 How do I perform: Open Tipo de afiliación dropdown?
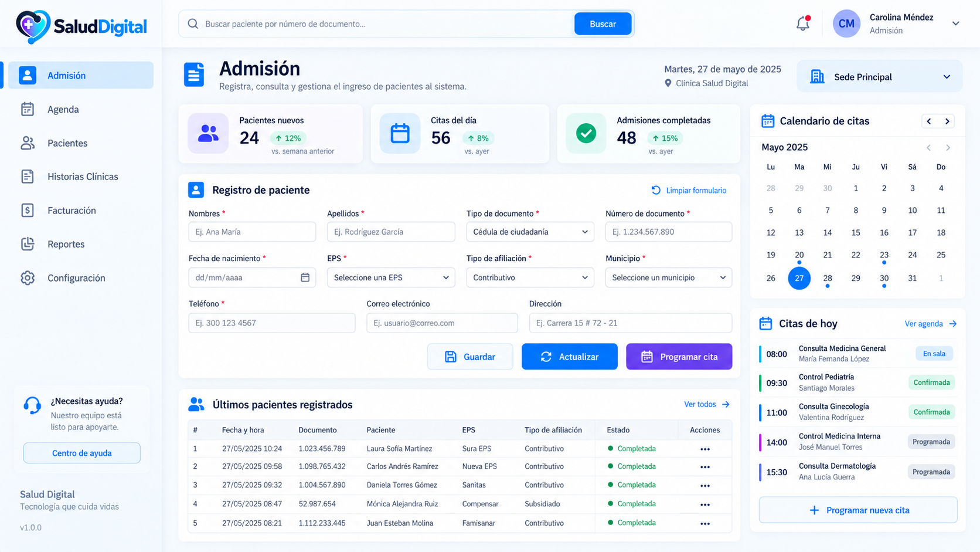click(x=530, y=277)
